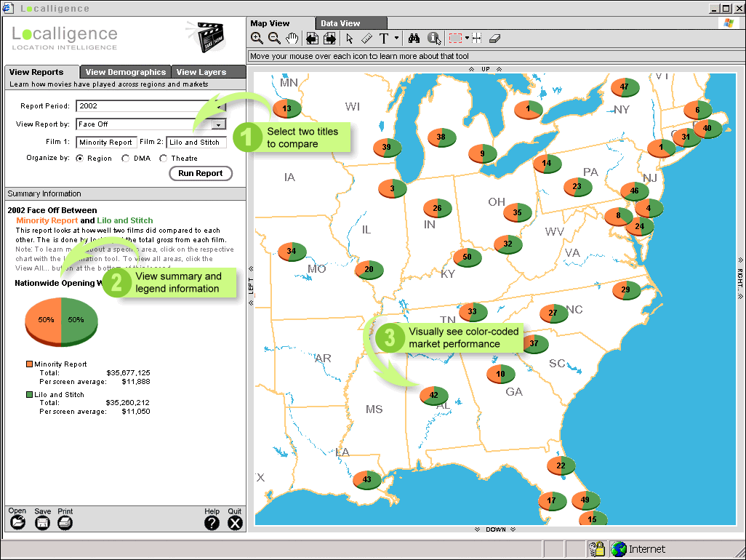Open the binoculars find tool
The width and height of the screenshot is (746, 560).
coord(414,39)
